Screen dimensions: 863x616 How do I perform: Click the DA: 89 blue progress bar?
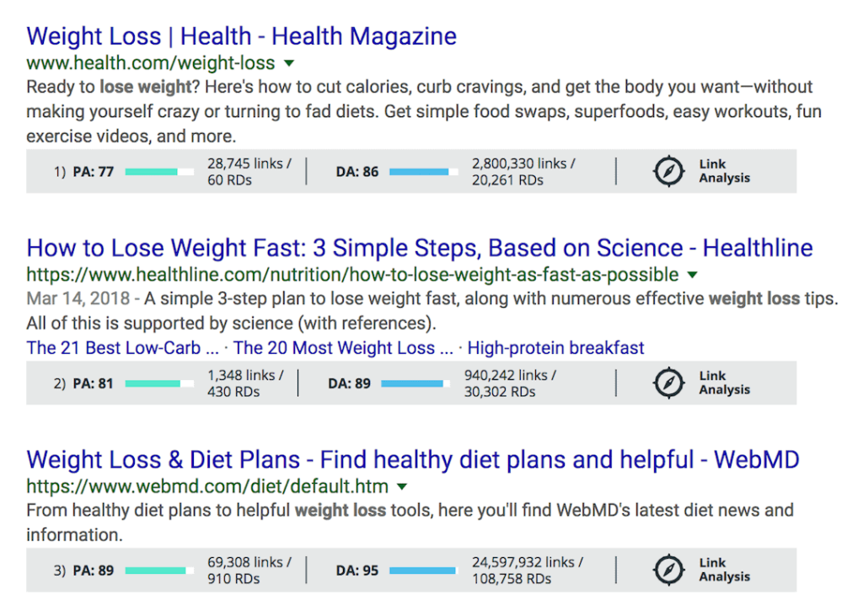tap(415, 383)
